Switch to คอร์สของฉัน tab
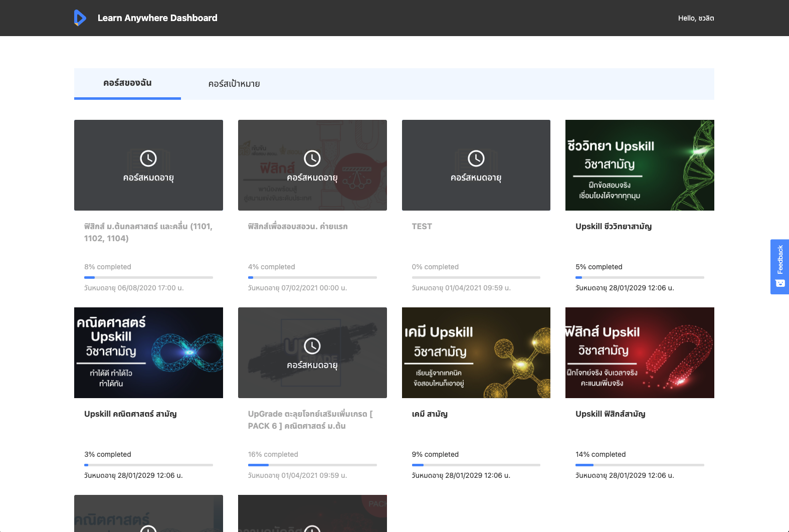The image size is (789, 532). click(x=127, y=83)
